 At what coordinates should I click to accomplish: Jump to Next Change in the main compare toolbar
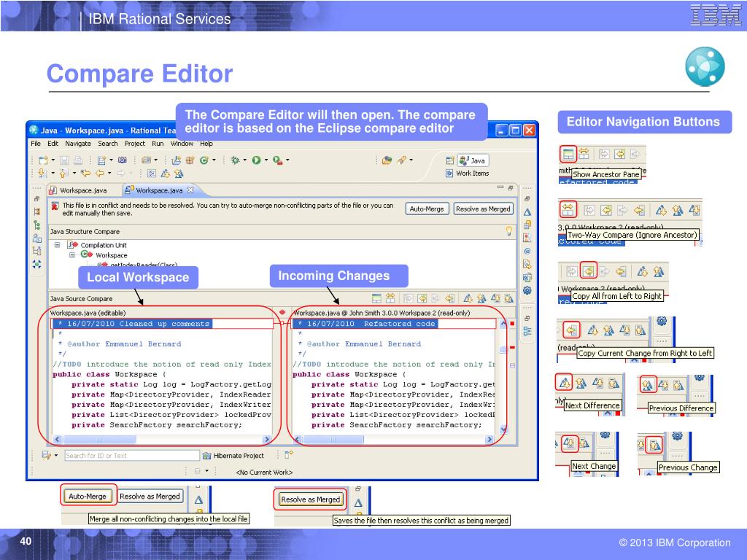495,298
